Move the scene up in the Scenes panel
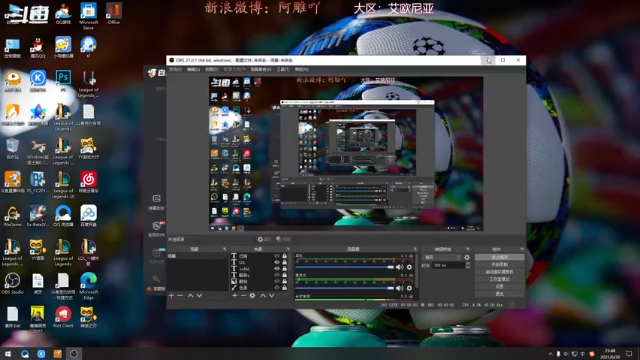 click(190, 295)
